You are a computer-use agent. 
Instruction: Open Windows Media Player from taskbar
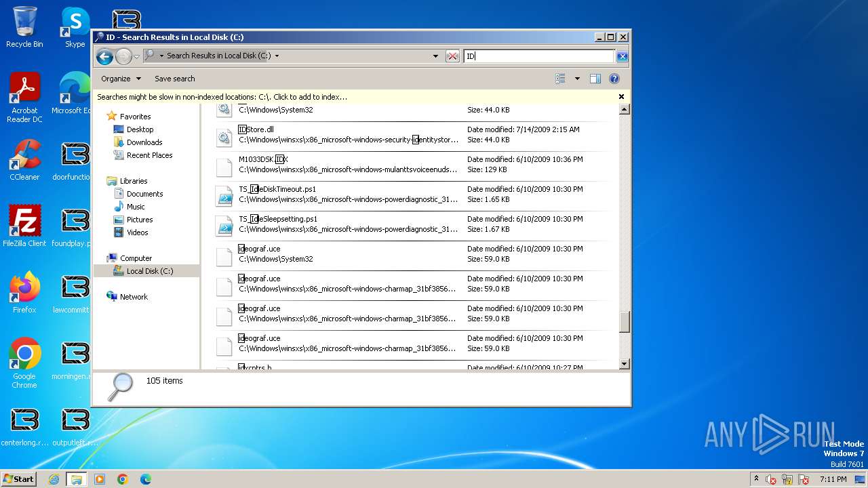pos(100,479)
